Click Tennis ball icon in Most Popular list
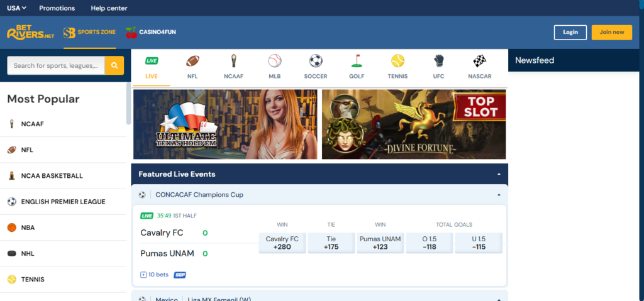Image resolution: width=644 pixels, height=301 pixels. pyautogui.click(x=12, y=279)
